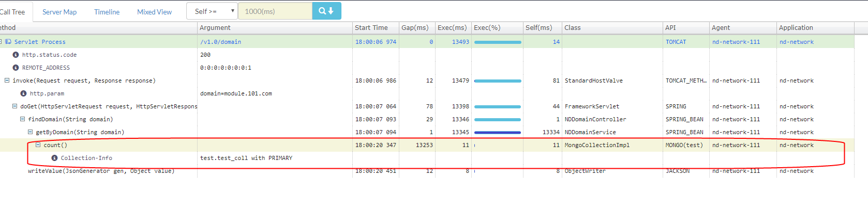
Task: Click the Exec(%) column header
Action: pos(497,28)
